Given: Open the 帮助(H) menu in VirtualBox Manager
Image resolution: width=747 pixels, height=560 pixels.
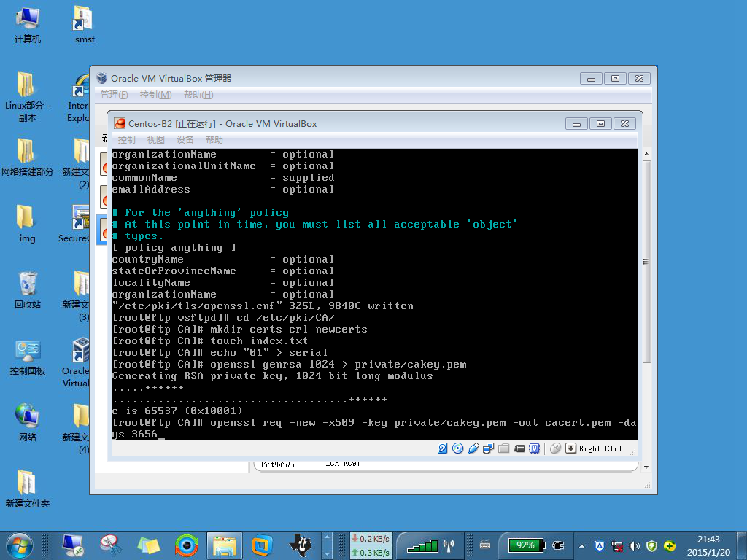Looking at the screenshot, I should tap(198, 94).
